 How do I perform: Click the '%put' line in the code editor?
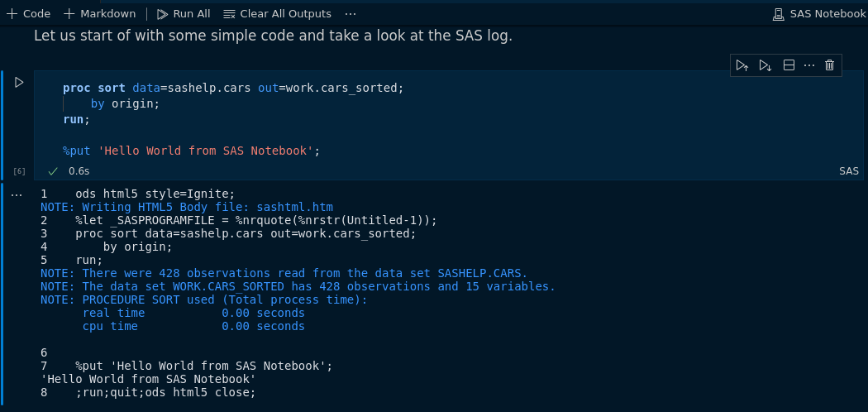[190, 151]
